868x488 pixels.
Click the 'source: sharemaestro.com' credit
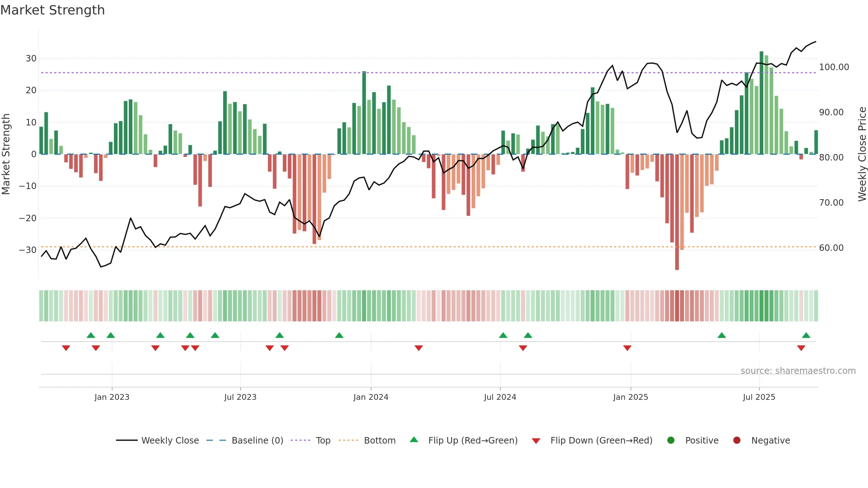(798, 371)
